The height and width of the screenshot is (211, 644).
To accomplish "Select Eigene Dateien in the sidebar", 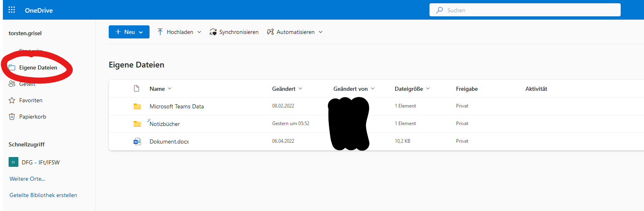I will 38,67.
